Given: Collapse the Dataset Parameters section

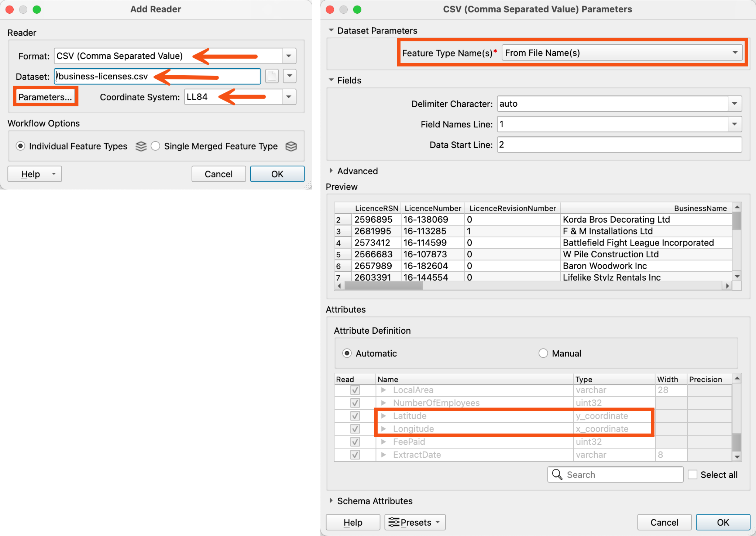Looking at the screenshot, I should click(x=331, y=30).
